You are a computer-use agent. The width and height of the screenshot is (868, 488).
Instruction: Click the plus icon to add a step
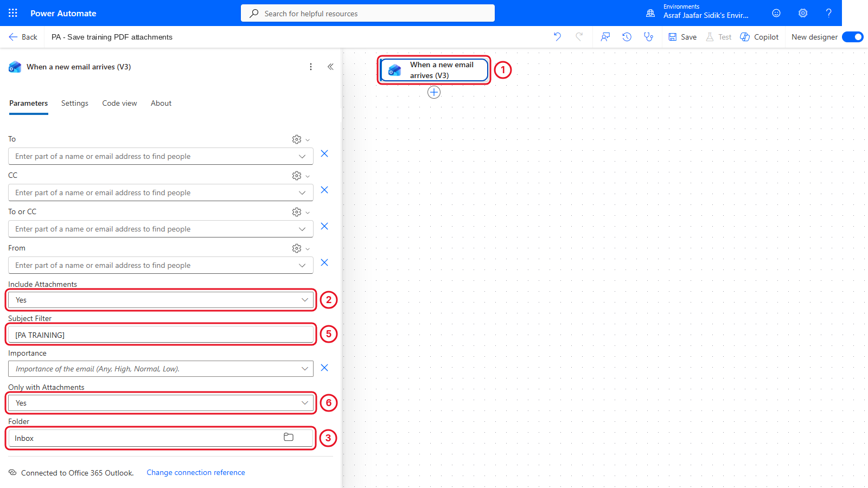434,92
